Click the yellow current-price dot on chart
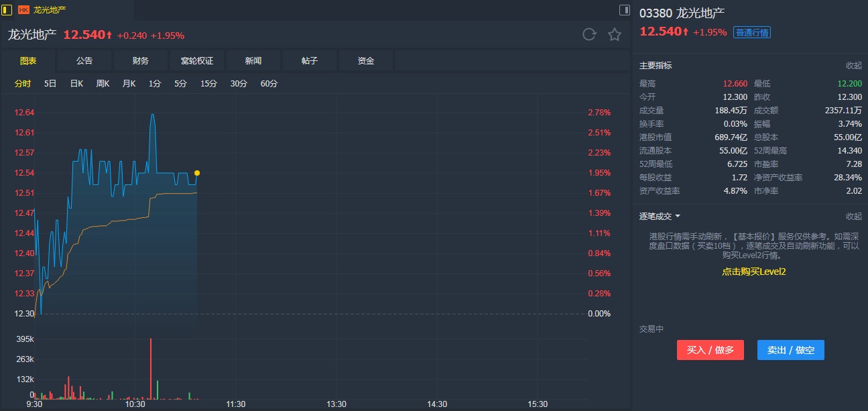Viewport: 868px width, 411px height. click(x=197, y=173)
